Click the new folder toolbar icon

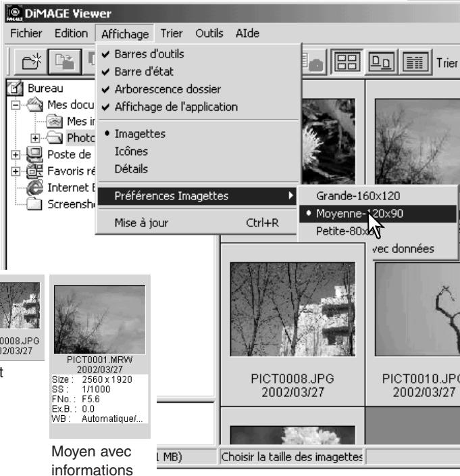(31, 62)
